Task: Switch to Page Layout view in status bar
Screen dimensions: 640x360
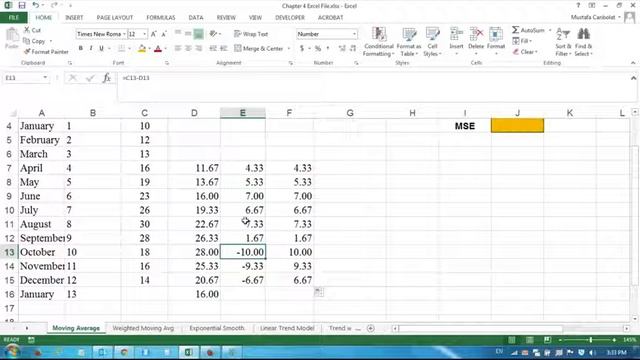Action: pos(529,340)
